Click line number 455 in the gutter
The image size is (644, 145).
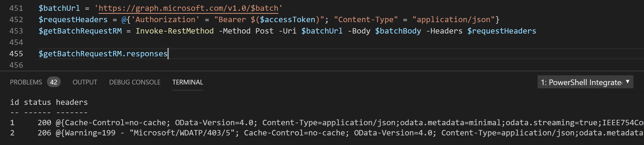pyautogui.click(x=16, y=54)
